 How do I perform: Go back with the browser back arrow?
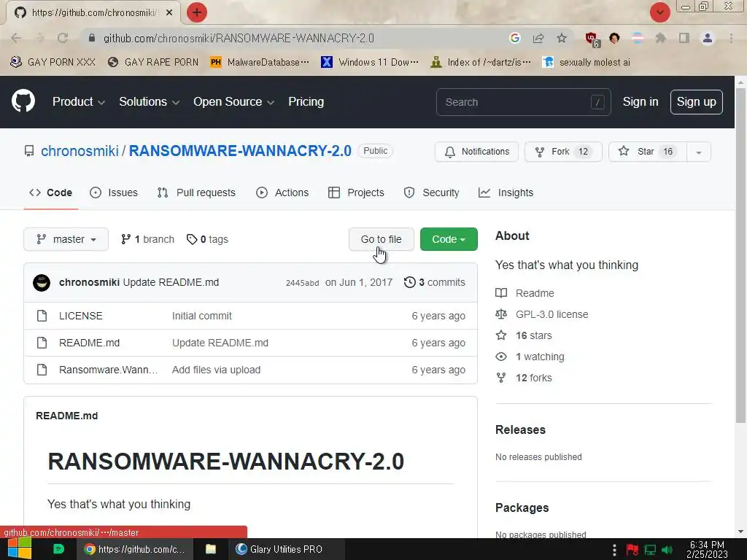pos(16,38)
